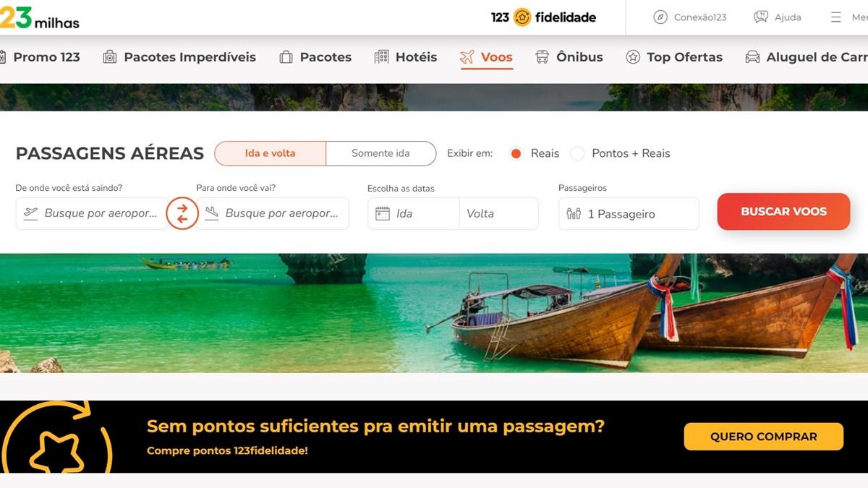Open the 1 Passageiro passengers dropdown
Image resolution: width=868 pixels, height=488 pixels.
coord(629,214)
